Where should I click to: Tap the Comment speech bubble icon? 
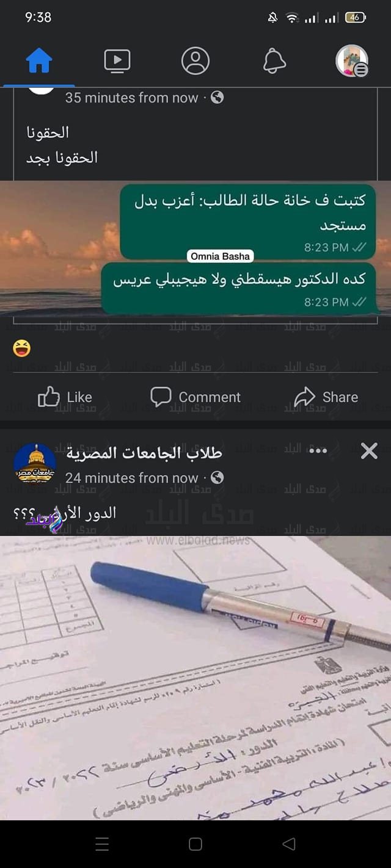[x=161, y=397]
